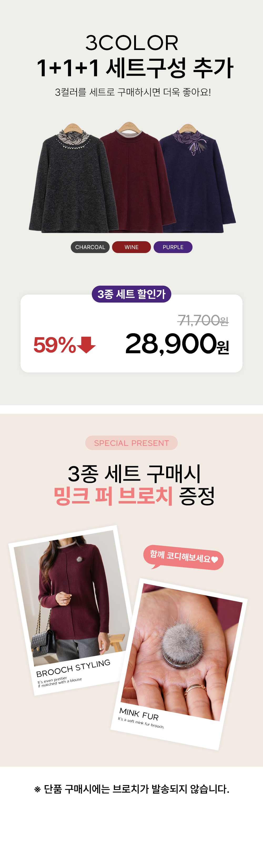263x868 pixels.
Task: Click the crossed-out 71,700원 price
Action: coord(203,320)
